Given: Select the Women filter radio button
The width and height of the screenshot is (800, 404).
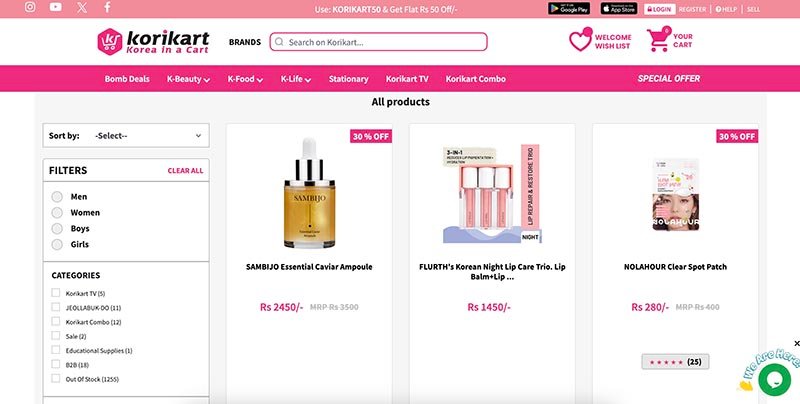Looking at the screenshot, I should (57, 213).
